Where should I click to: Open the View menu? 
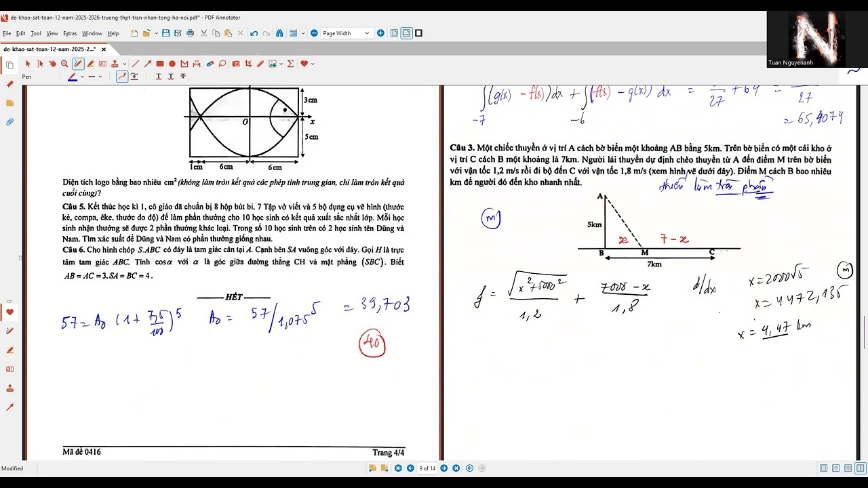tap(52, 33)
